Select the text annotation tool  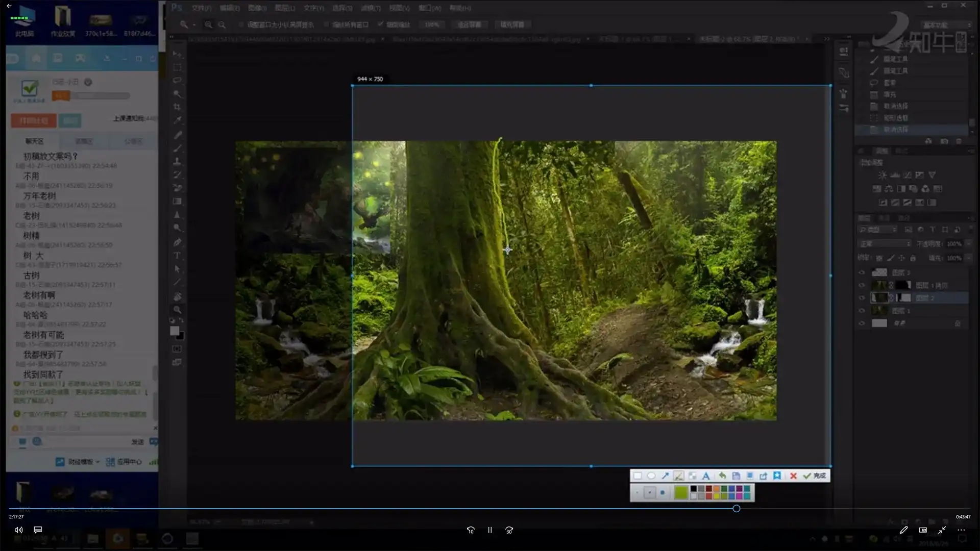point(706,476)
